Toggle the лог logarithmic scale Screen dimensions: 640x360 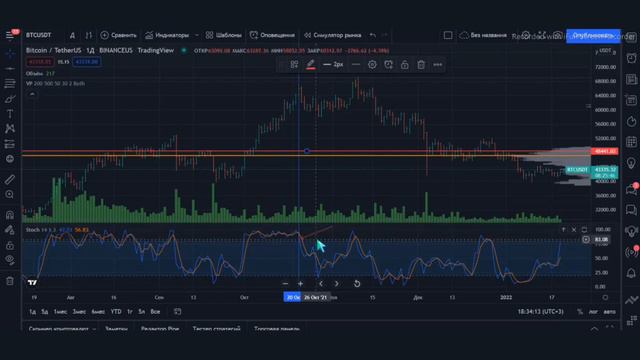pos(593,312)
